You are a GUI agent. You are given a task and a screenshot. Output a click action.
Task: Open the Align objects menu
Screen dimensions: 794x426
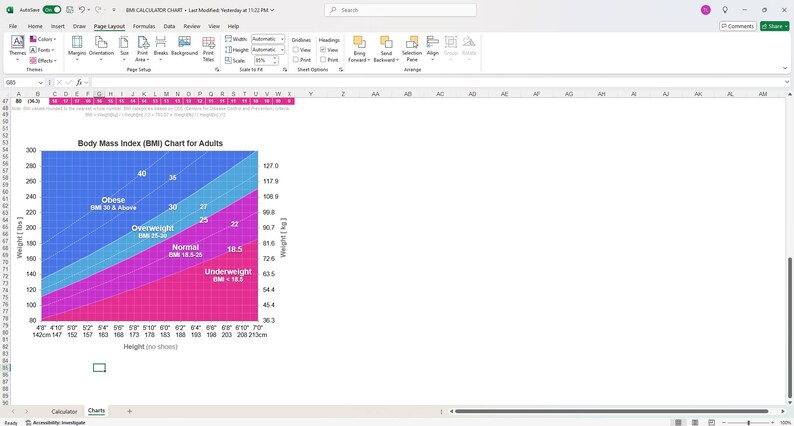point(432,48)
